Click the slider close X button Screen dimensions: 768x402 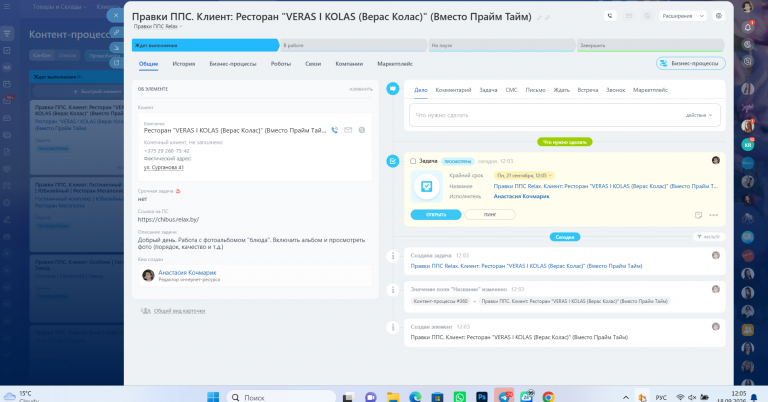[x=116, y=15]
